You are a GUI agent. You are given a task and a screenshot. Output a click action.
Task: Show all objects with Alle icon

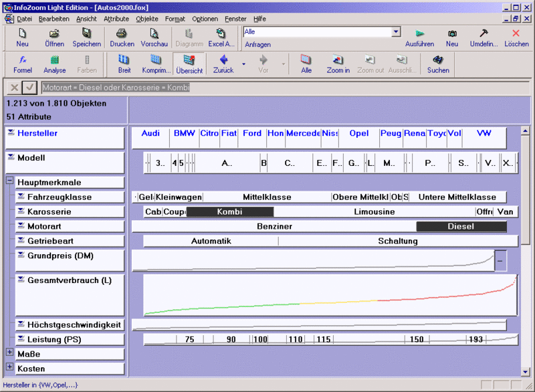click(306, 64)
